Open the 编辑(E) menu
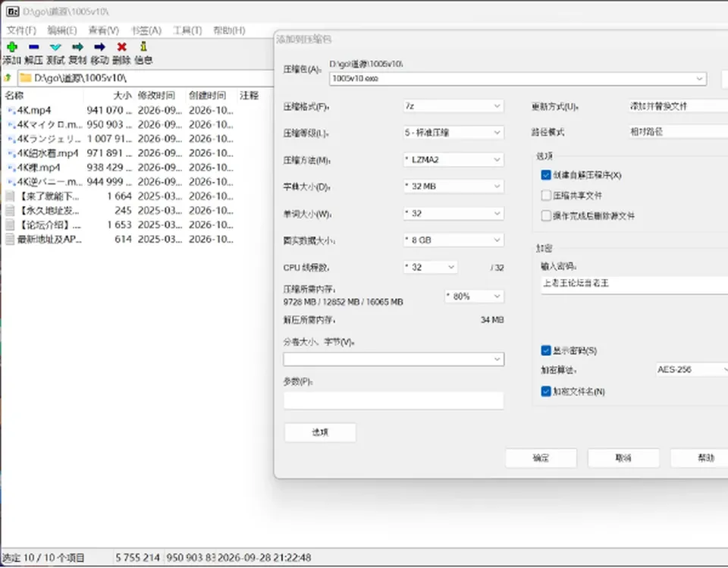The height and width of the screenshot is (568, 728). click(x=62, y=30)
